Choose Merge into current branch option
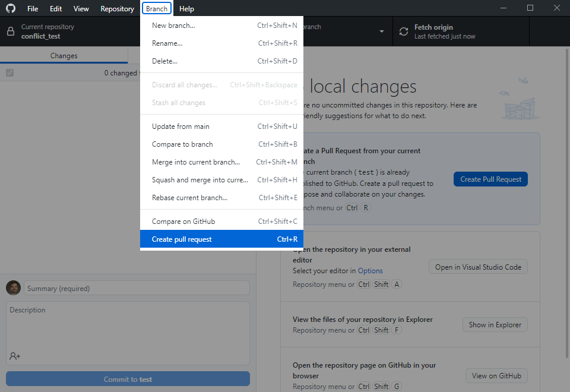The width and height of the screenshot is (570, 392). 221,162
